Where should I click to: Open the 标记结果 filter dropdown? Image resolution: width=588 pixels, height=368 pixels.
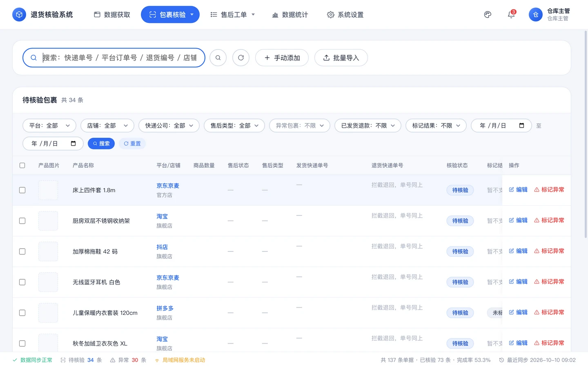436,126
